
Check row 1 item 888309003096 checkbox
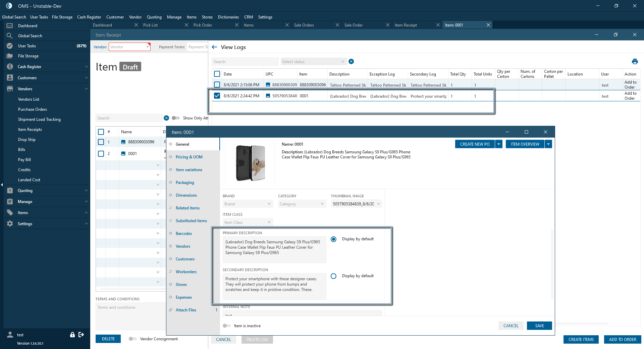tap(101, 142)
